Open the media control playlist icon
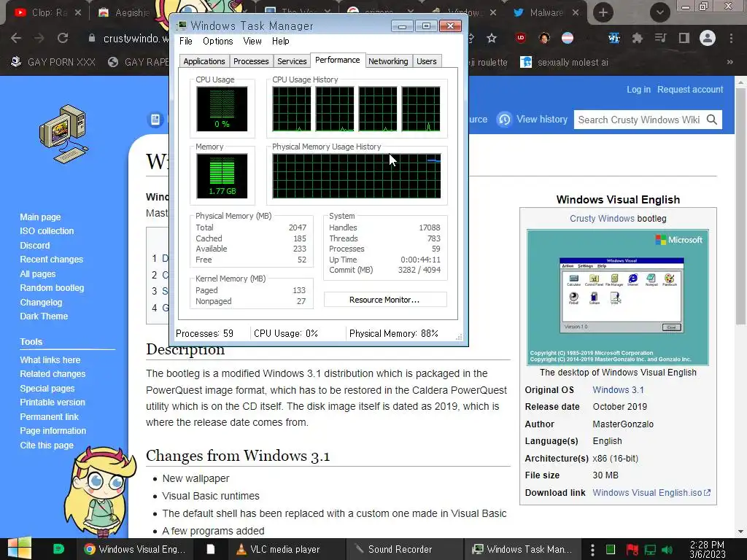The width and height of the screenshot is (747, 560). [x=660, y=38]
